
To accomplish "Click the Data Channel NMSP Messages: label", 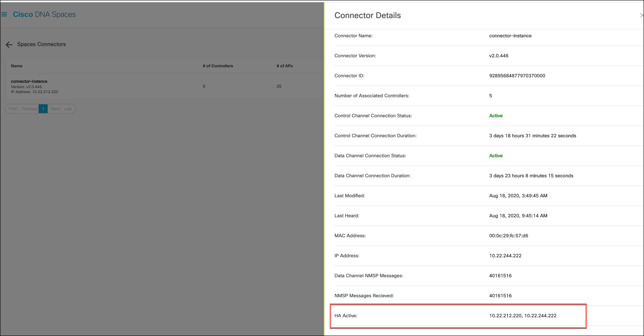I will coord(369,276).
